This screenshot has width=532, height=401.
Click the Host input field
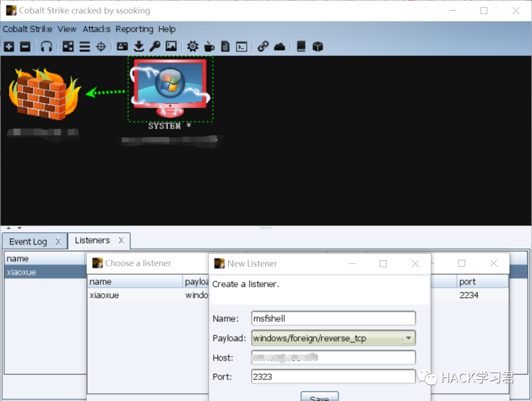(333, 358)
